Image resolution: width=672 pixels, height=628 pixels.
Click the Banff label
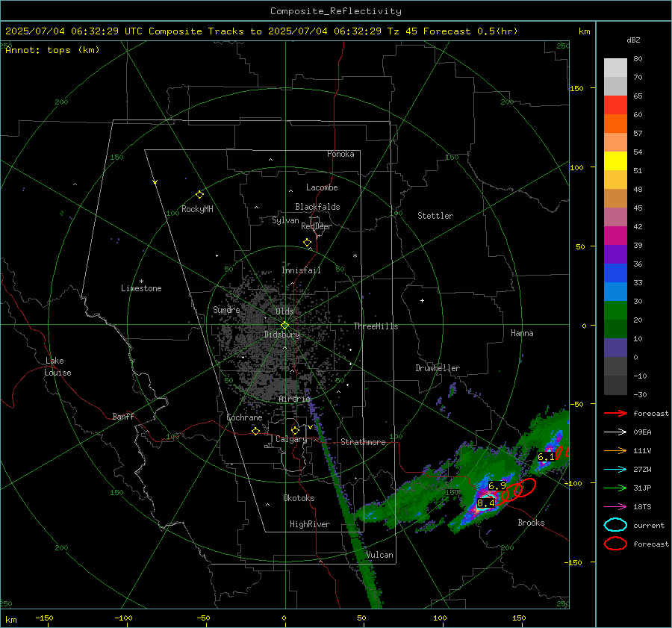pyautogui.click(x=123, y=416)
